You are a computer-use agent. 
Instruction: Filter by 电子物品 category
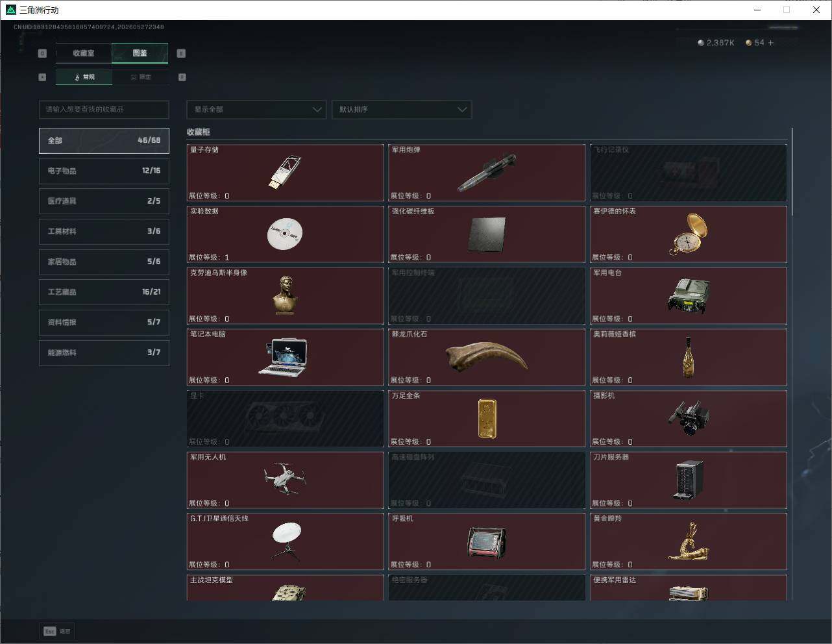[104, 171]
